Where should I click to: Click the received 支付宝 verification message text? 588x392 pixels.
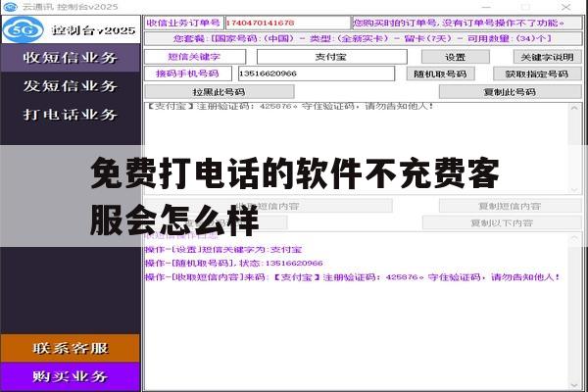(290, 107)
